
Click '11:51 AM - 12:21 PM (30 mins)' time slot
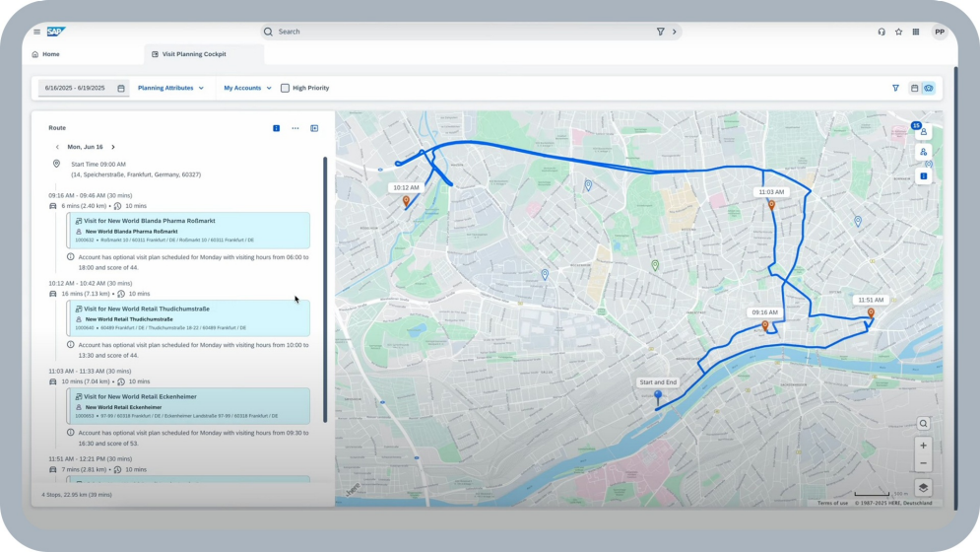coord(90,459)
